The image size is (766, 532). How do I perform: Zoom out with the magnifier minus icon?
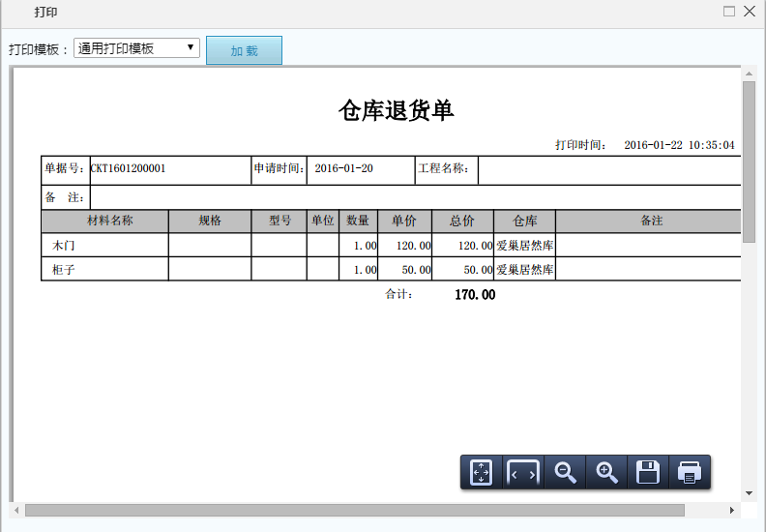[x=565, y=472]
